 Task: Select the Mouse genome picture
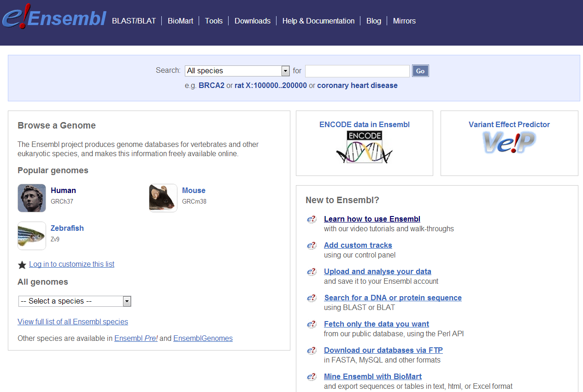coord(163,198)
